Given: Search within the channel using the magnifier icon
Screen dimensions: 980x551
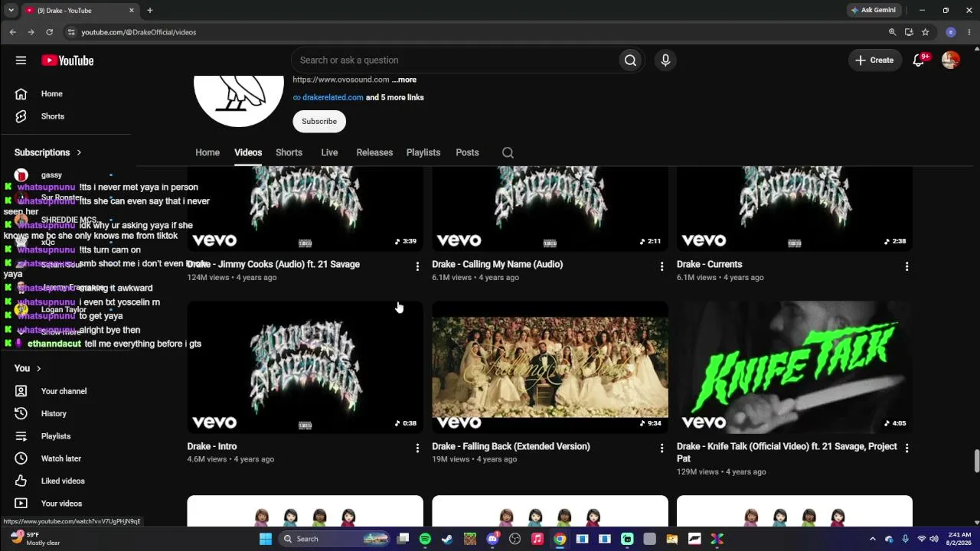Looking at the screenshot, I should point(508,152).
